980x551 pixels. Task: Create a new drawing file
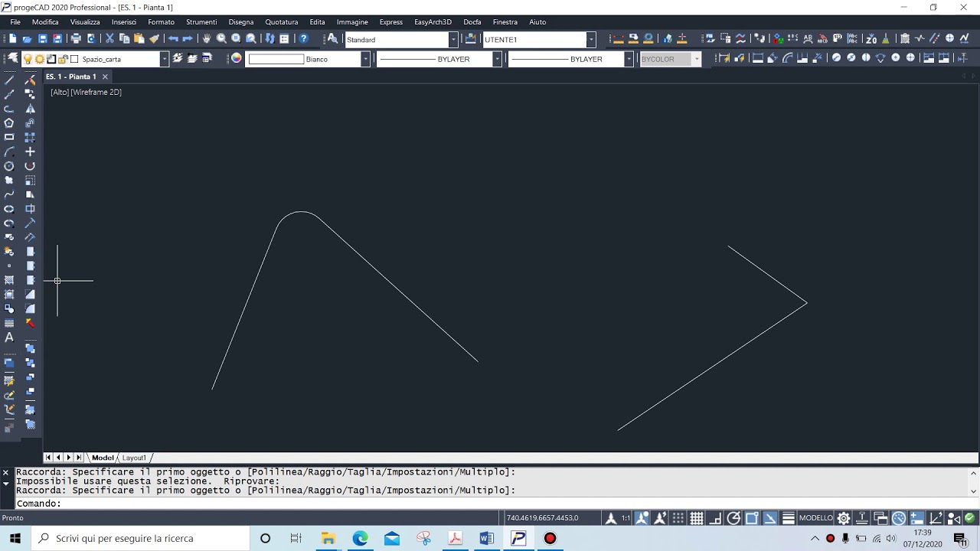[x=12, y=38]
